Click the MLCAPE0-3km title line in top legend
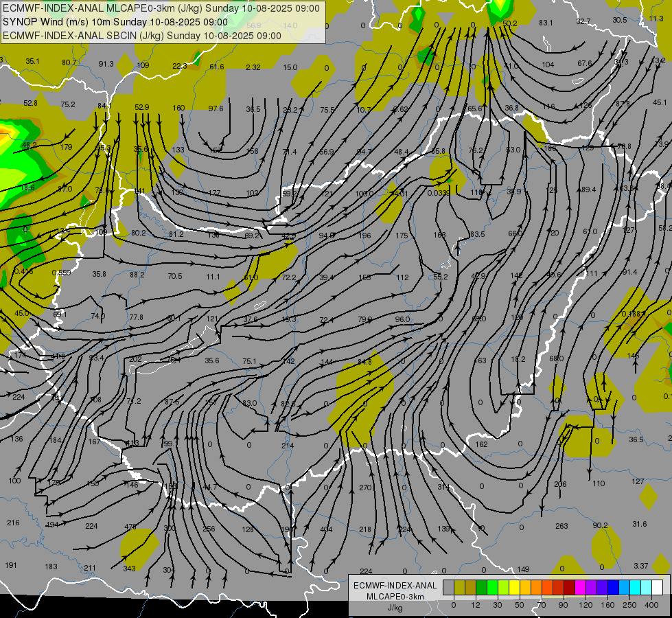The image size is (672, 618). pyautogui.click(x=161, y=8)
